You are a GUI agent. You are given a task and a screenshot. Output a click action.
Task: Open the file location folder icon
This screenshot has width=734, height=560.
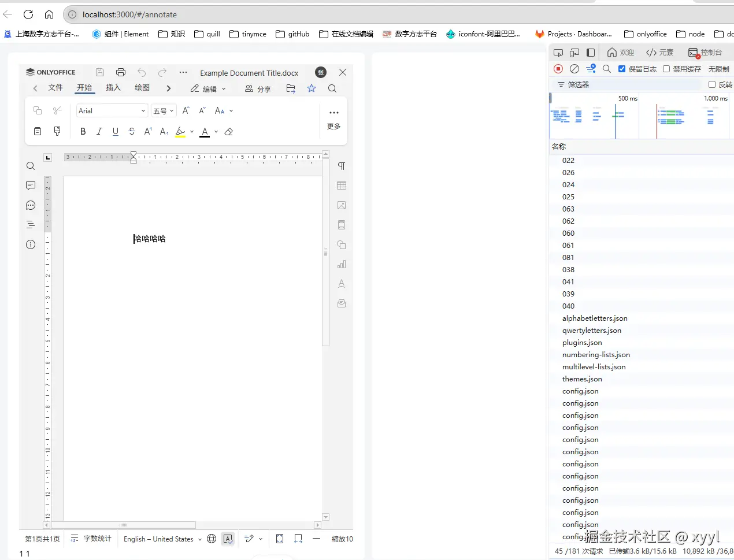click(291, 88)
